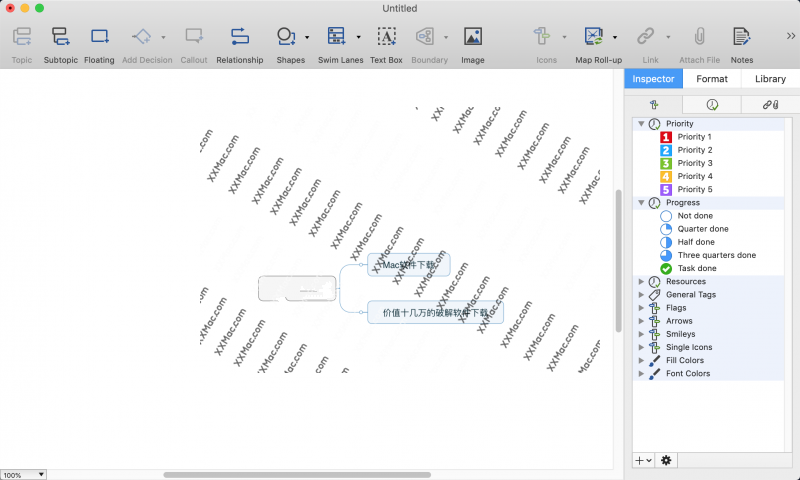
Task: Click the vertical canvas scrollbar
Action: click(x=618, y=261)
